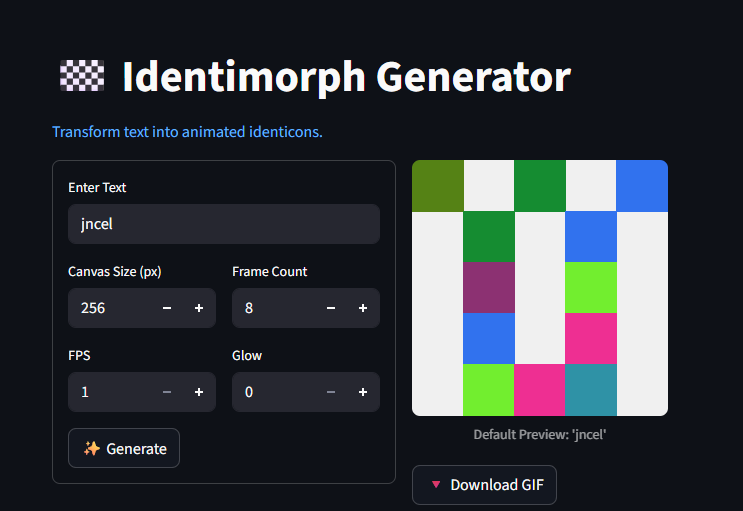Click the red triangle icon on Download GIF
The image size is (743, 511).
436,484
